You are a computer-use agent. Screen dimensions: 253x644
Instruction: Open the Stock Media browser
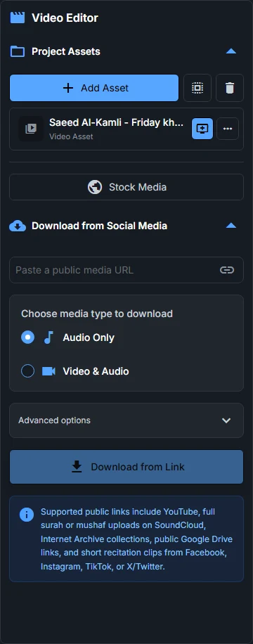pos(126,187)
